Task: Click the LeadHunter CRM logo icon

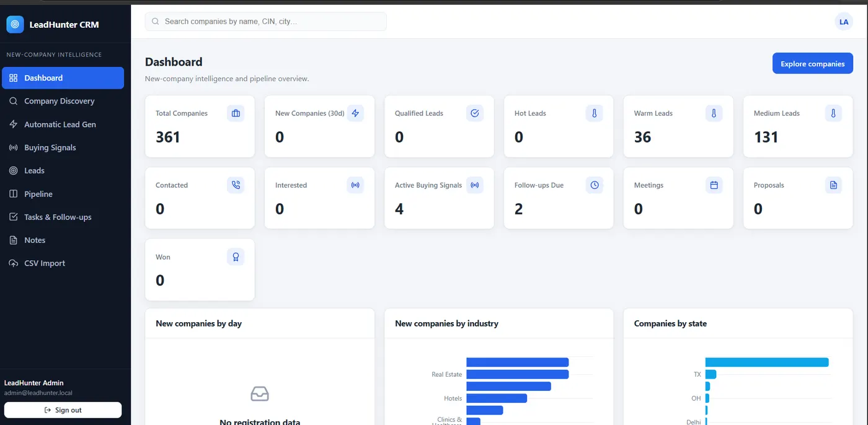Action: [x=15, y=25]
